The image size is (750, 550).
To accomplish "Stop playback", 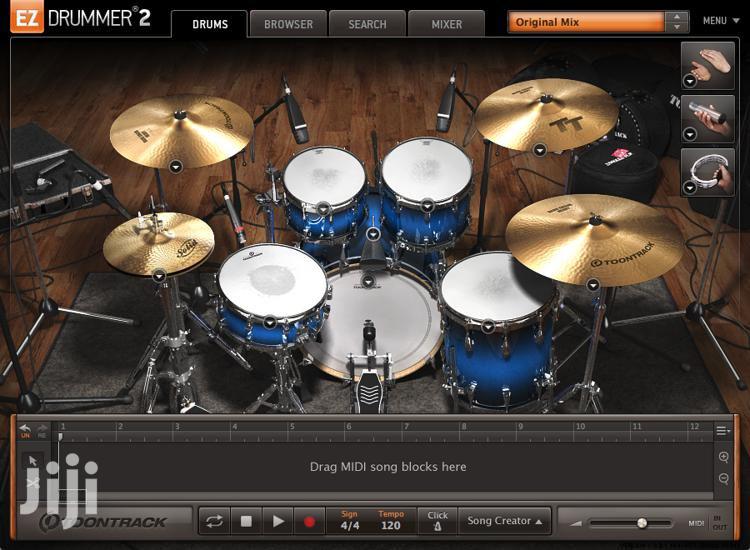I will tap(246, 521).
